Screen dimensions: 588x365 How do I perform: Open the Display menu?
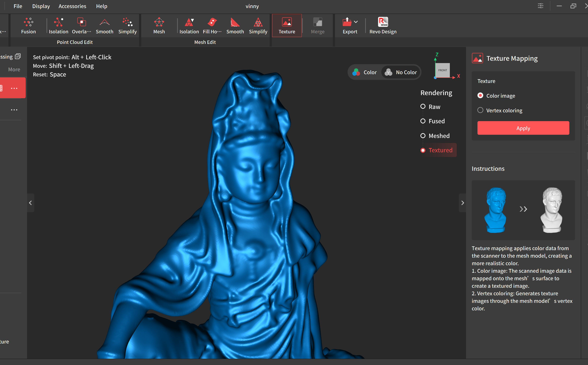pyautogui.click(x=41, y=6)
